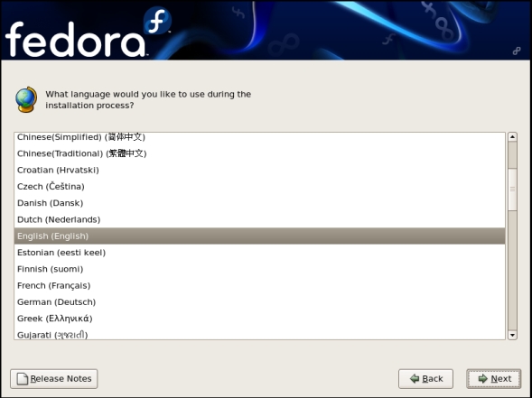Click the scrollbar up arrow
The width and height of the screenshot is (532, 398).
tap(512, 137)
